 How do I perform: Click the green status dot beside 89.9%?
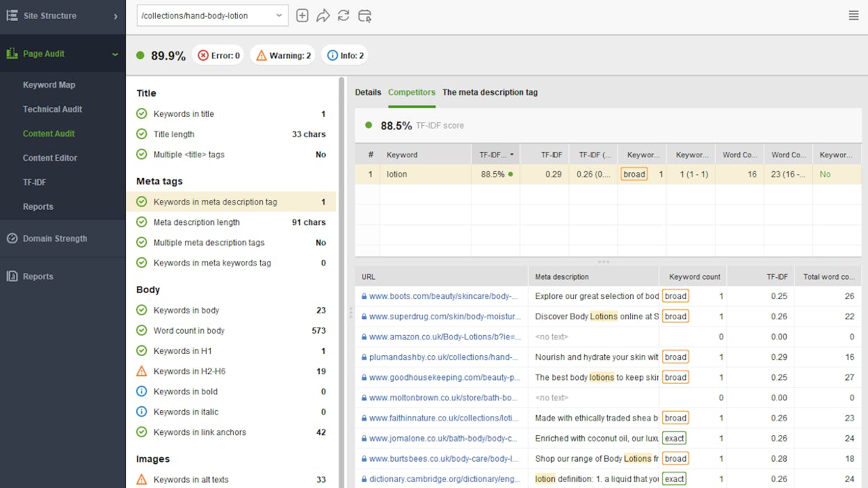click(x=140, y=56)
